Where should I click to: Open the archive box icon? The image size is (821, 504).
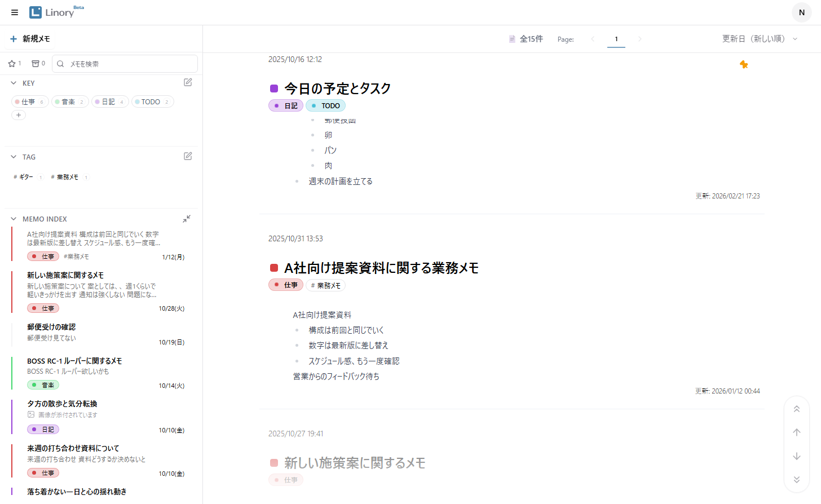pyautogui.click(x=34, y=63)
